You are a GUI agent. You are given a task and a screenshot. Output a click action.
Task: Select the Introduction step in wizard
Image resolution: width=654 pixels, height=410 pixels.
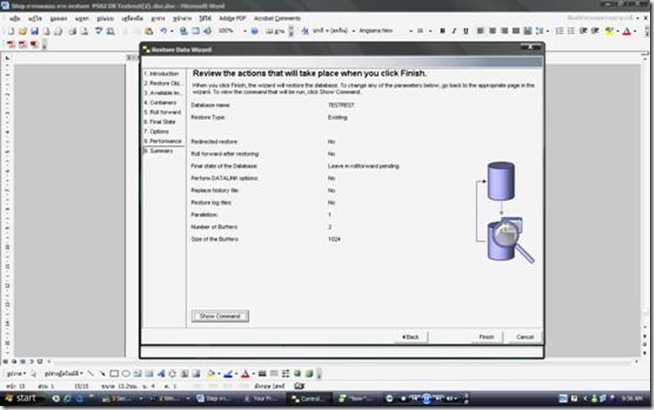click(x=162, y=73)
